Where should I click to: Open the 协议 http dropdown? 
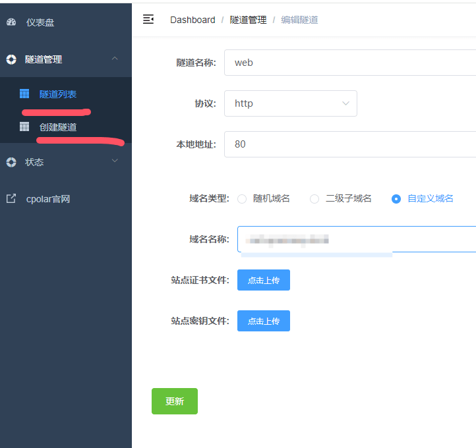[x=291, y=103]
